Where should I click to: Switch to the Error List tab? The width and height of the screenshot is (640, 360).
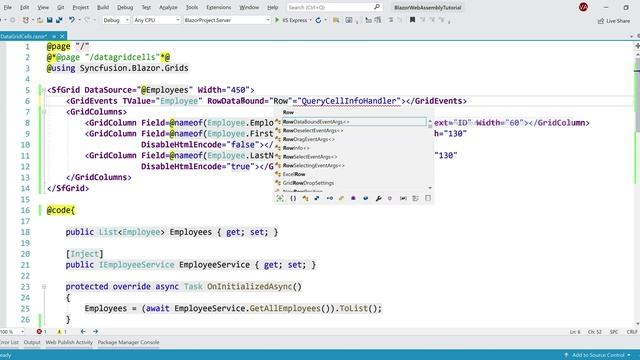tap(9, 342)
